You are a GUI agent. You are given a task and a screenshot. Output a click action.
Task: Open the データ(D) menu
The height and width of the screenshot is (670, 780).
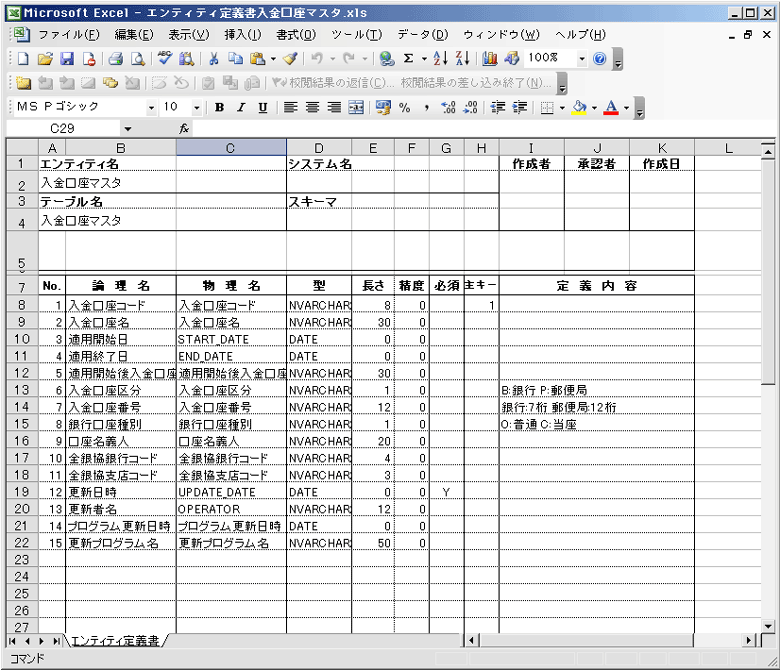(x=422, y=35)
